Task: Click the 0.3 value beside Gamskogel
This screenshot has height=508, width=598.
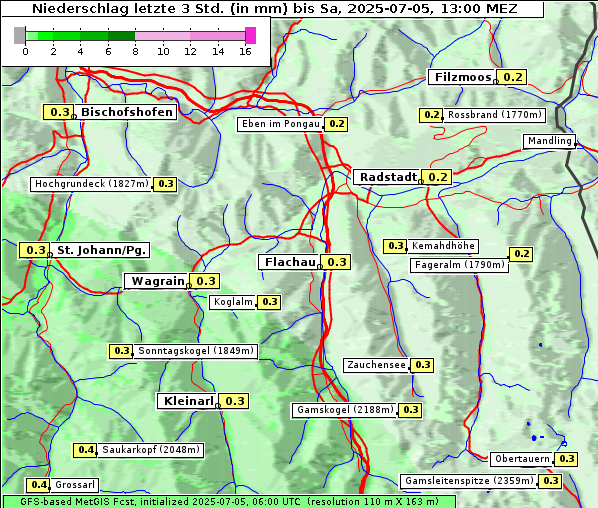Action: [x=410, y=410]
